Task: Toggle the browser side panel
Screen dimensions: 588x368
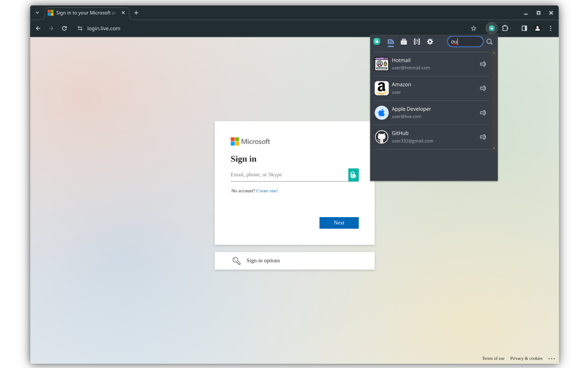Action: (524, 29)
